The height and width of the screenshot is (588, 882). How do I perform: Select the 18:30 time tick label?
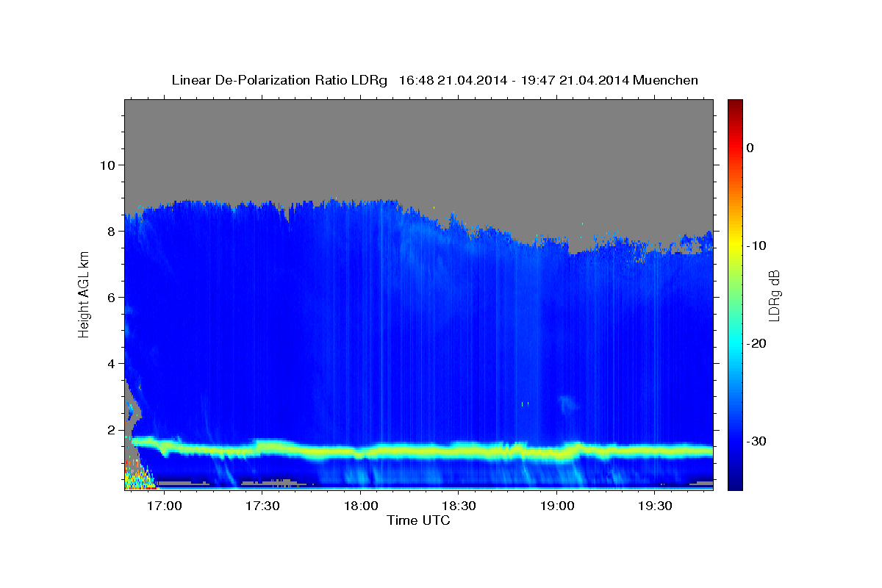tap(459, 506)
